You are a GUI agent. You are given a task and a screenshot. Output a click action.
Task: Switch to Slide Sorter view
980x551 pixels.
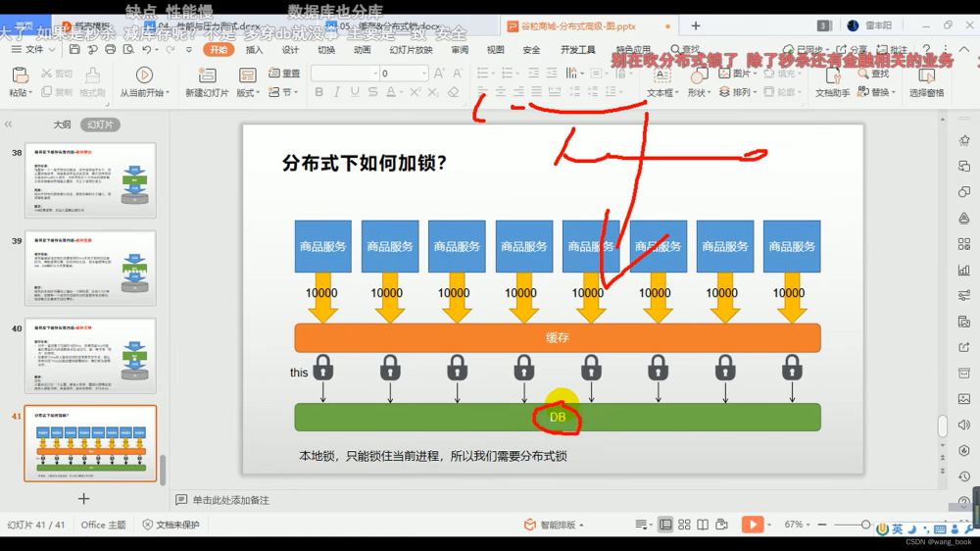684,525
